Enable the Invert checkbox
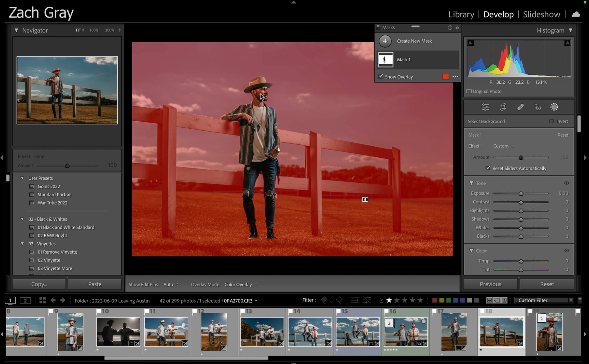The width and height of the screenshot is (589, 364). click(x=551, y=121)
